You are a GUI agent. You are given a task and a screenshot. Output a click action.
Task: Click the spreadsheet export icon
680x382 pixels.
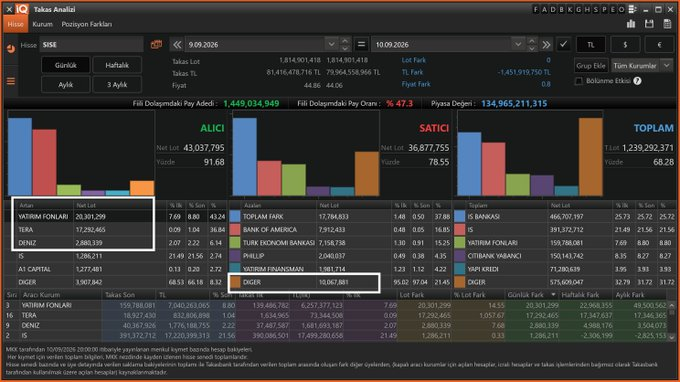point(667,24)
